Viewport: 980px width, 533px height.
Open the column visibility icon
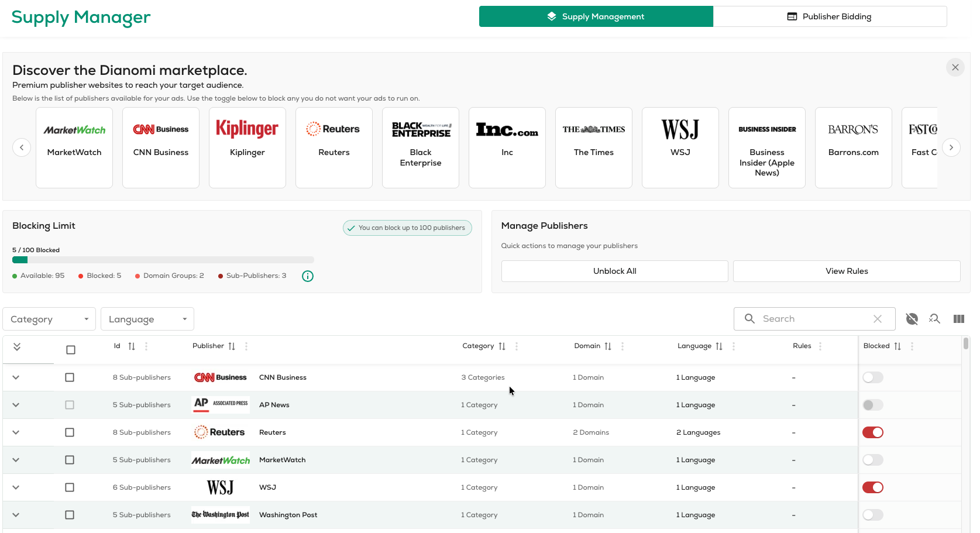click(959, 319)
